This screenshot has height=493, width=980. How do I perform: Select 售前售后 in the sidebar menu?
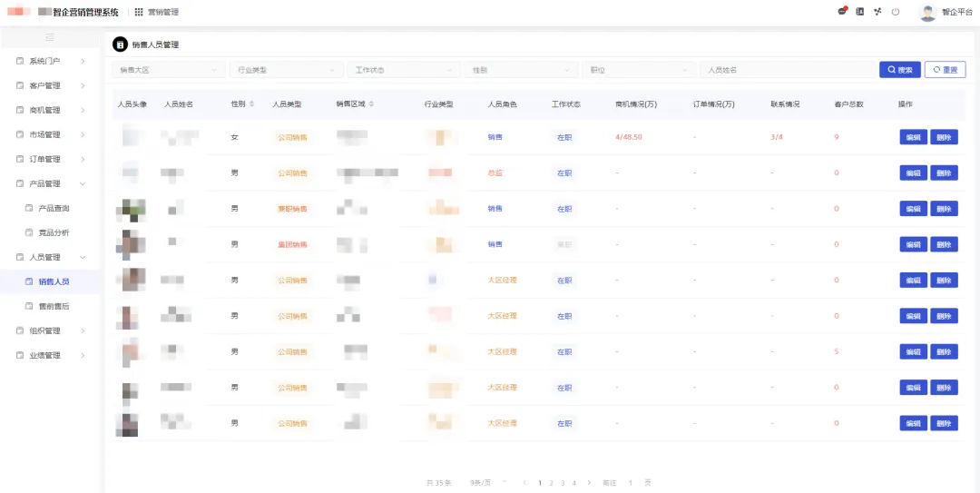click(54, 306)
